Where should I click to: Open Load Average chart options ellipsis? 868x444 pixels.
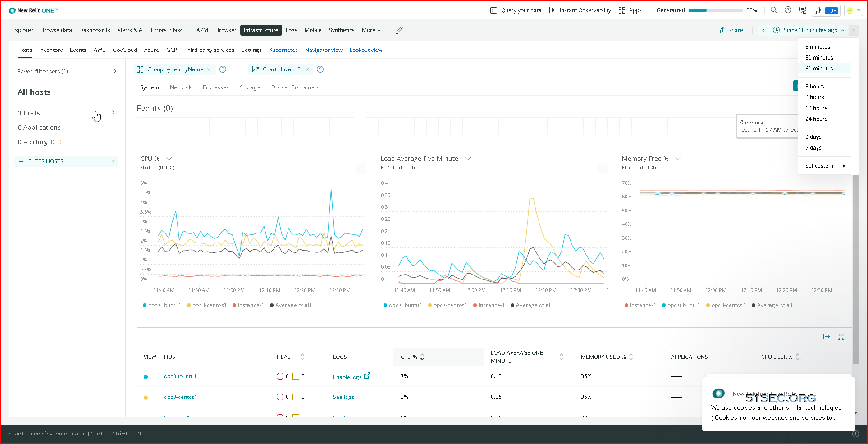602,169
